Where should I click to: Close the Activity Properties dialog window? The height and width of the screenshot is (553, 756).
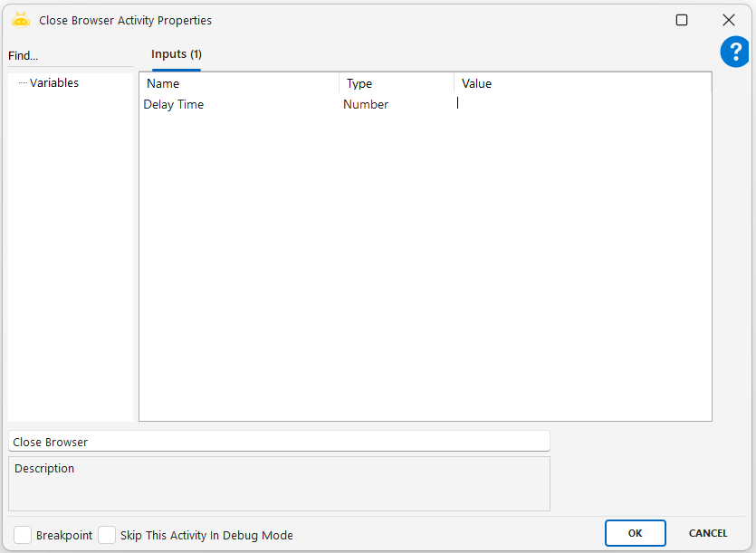(x=728, y=20)
